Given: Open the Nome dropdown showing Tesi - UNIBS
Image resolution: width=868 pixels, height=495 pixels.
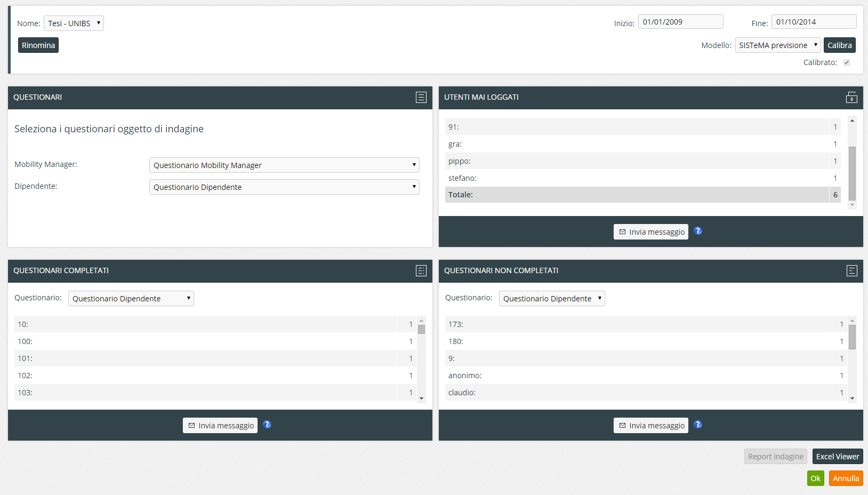Looking at the screenshot, I should coord(74,23).
